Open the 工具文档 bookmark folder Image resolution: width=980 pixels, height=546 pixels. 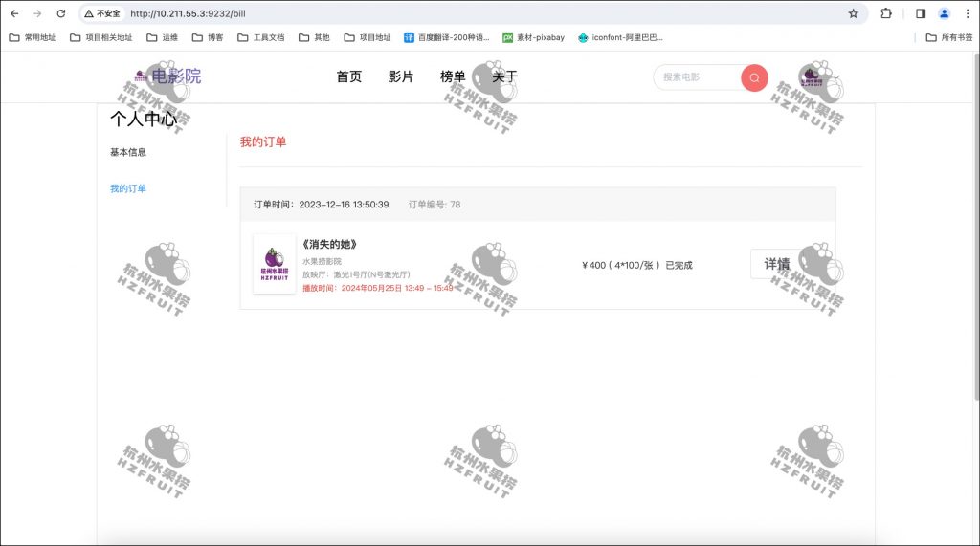261,37
